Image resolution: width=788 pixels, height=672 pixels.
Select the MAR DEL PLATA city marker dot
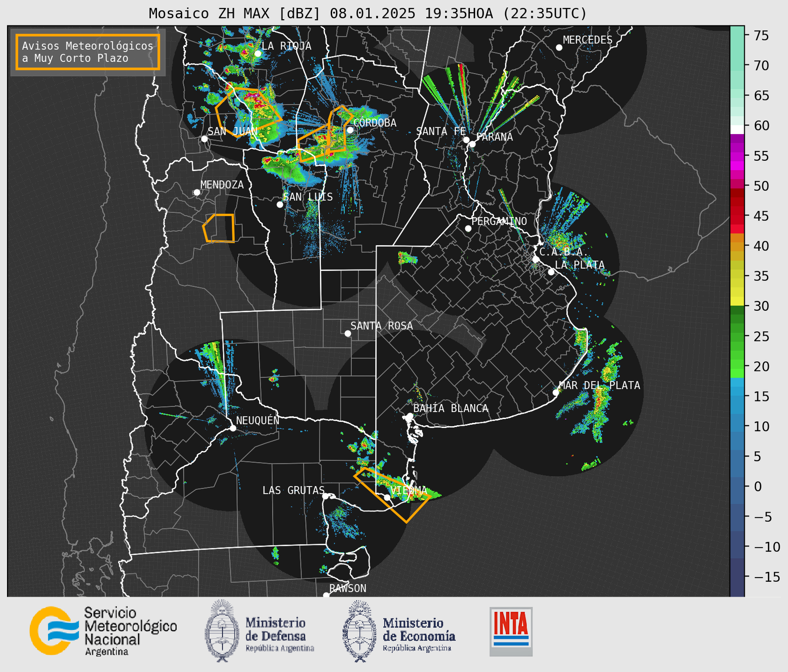point(555,393)
